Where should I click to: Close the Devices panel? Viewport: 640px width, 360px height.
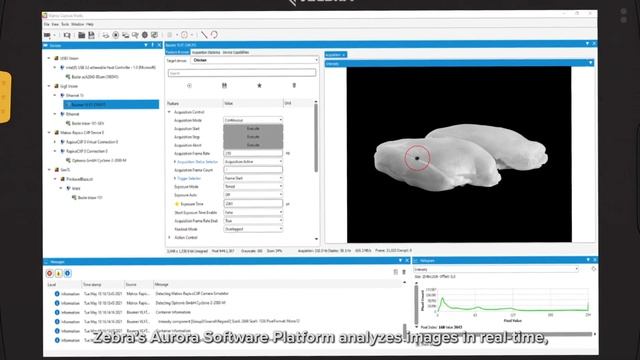point(159,45)
